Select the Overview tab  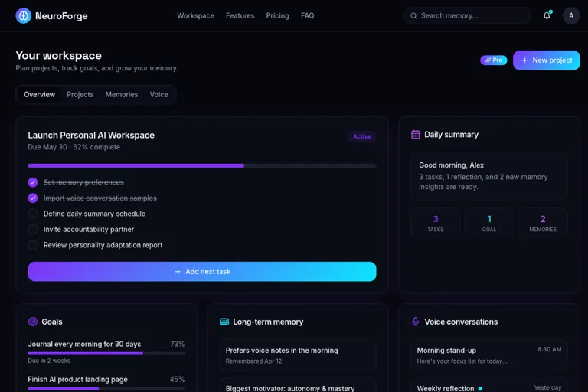coord(39,94)
